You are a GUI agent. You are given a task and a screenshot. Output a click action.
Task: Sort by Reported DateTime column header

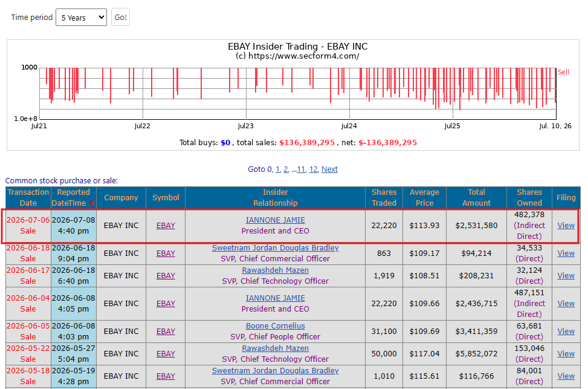[x=74, y=197]
